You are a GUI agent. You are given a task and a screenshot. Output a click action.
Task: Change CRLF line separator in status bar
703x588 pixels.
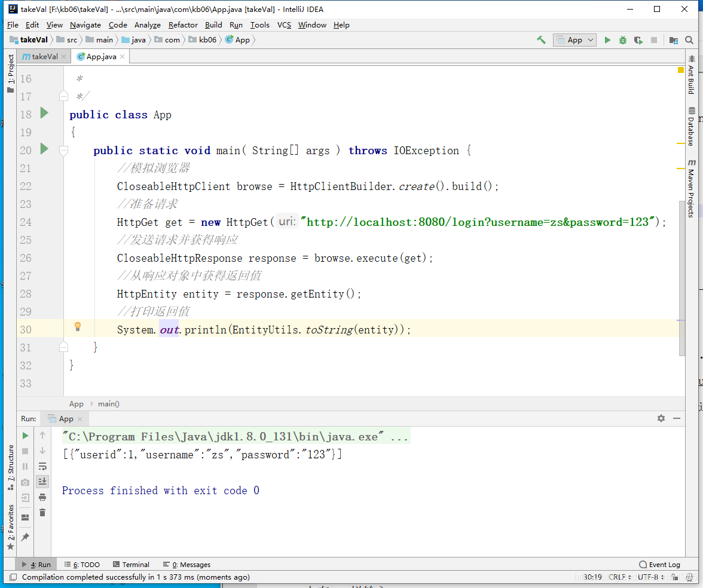click(x=621, y=577)
